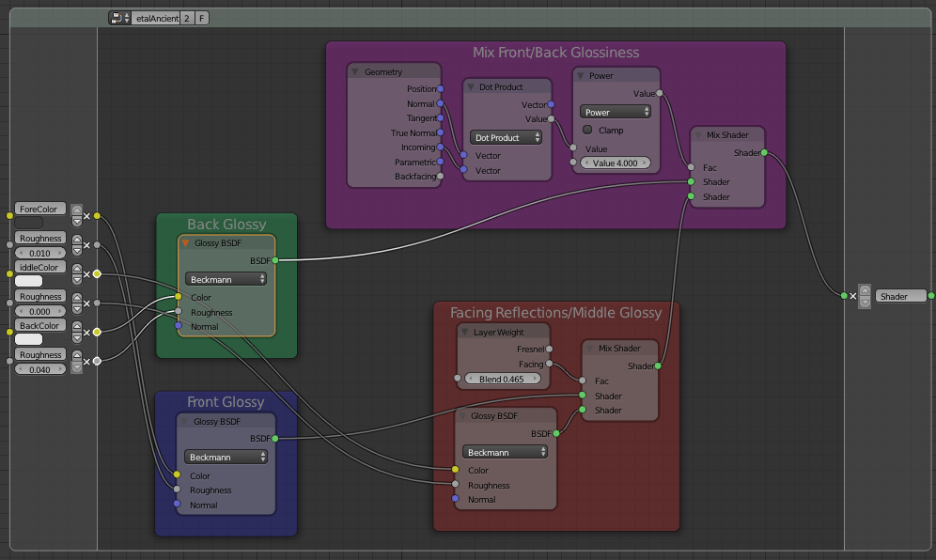Click the BackColor white color swatch
The height and width of the screenshot is (560, 936).
coord(28,339)
